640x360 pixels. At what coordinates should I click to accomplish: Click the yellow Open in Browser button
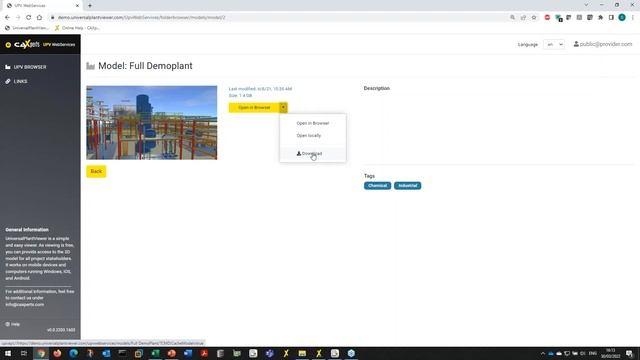(254, 107)
